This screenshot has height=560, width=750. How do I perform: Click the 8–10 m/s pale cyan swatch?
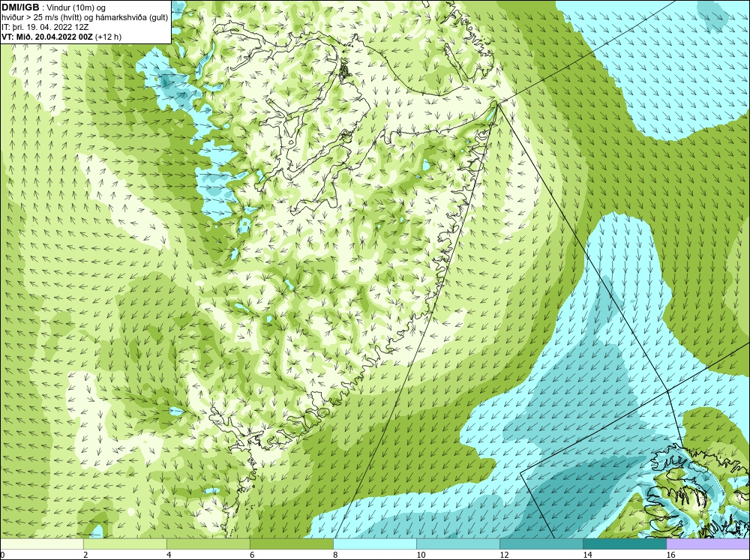375,544
